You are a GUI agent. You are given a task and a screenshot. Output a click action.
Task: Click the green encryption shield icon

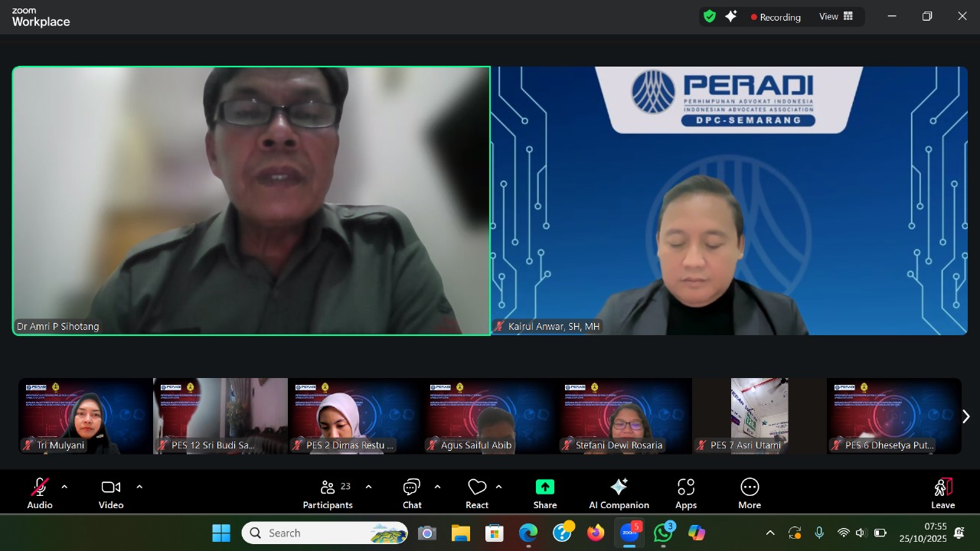(710, 16)
